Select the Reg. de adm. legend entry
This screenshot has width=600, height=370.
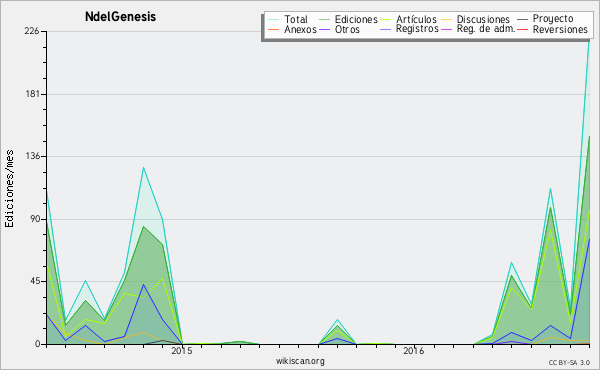486,29
